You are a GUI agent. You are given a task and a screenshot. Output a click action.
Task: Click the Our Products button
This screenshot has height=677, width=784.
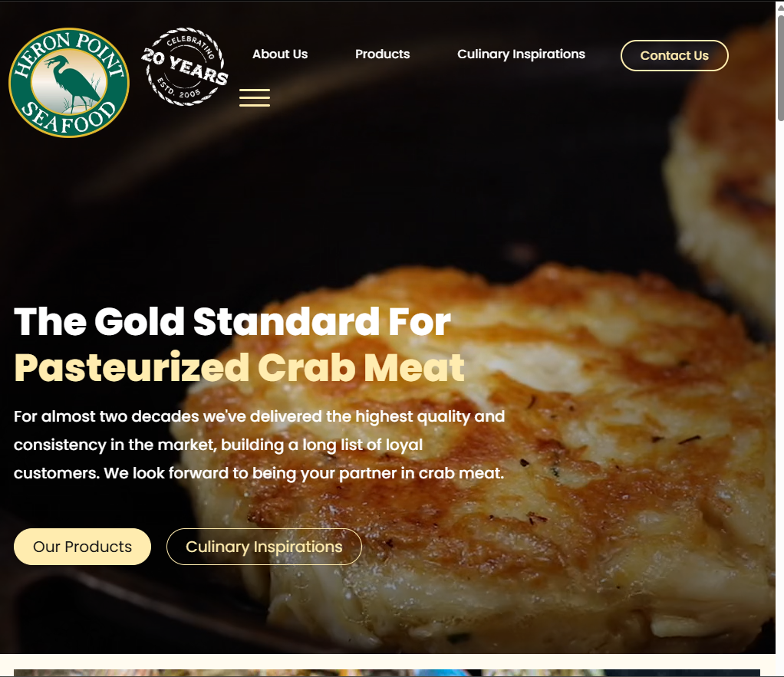click(x=83, y=547)
